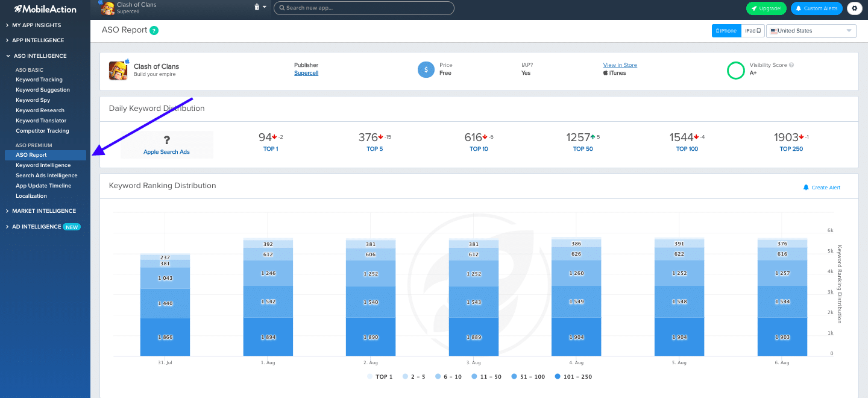
Task: Open the trash icon dropdown in top bar
Action: (x=260, y=7)
